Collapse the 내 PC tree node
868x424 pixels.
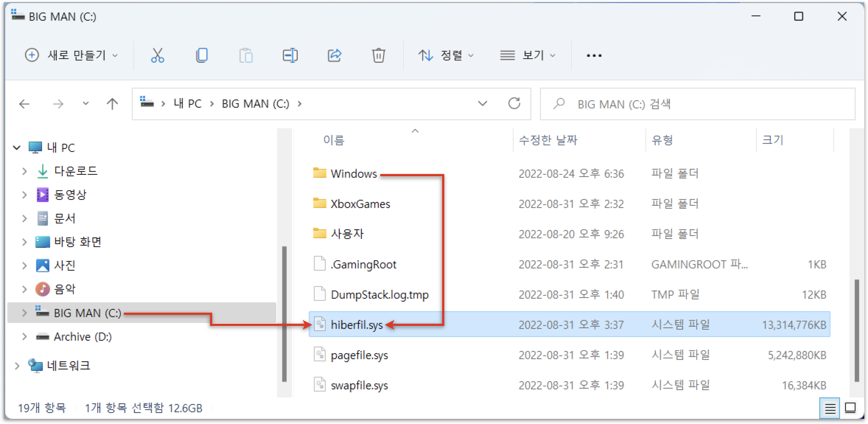click(x=17, y=148)
